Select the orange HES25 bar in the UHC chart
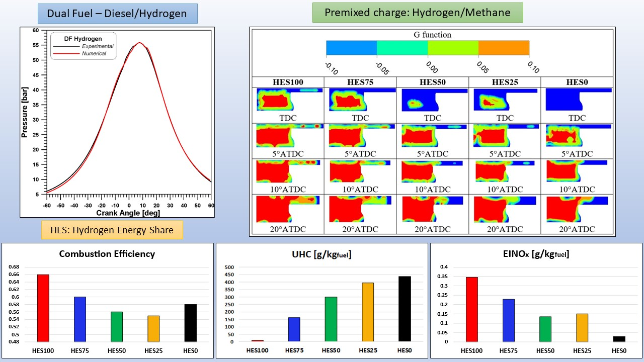Viewport: 644px width, 362px height. click(368, 312)
